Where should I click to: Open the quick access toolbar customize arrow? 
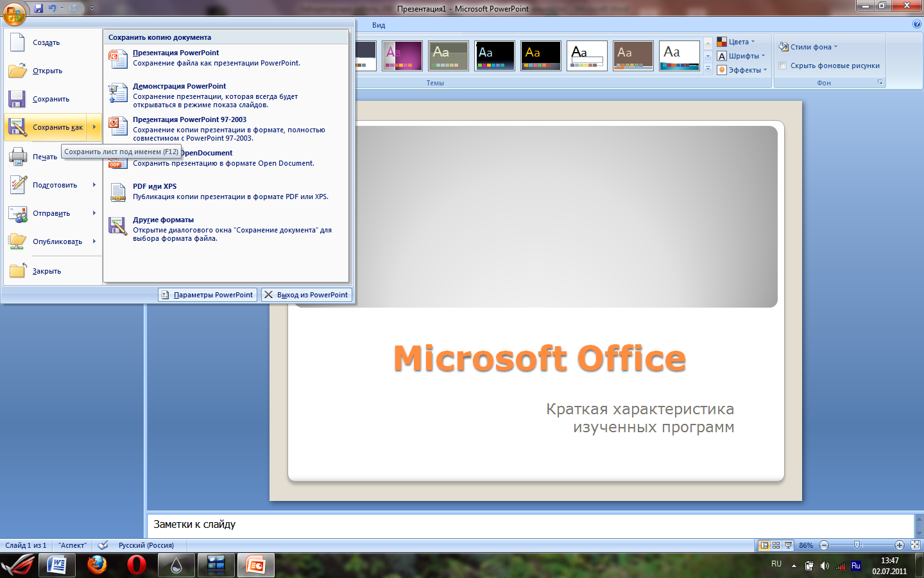coord(92,8)
